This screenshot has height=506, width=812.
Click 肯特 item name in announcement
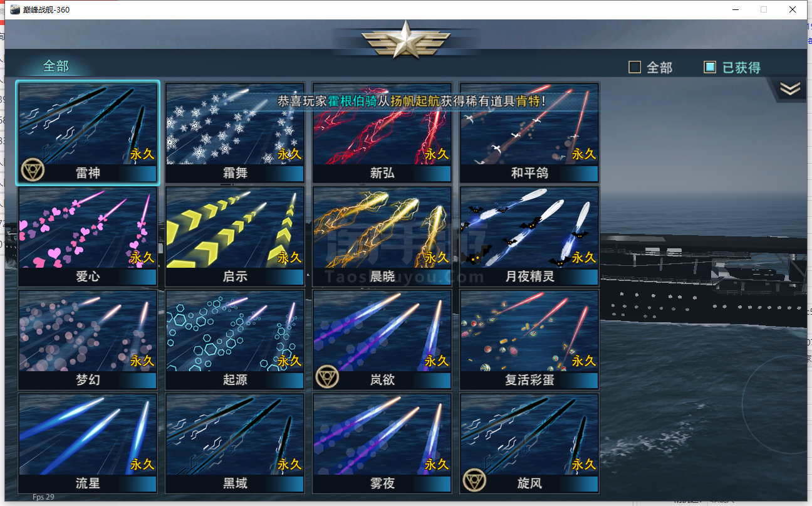click(x=529, y=101)
